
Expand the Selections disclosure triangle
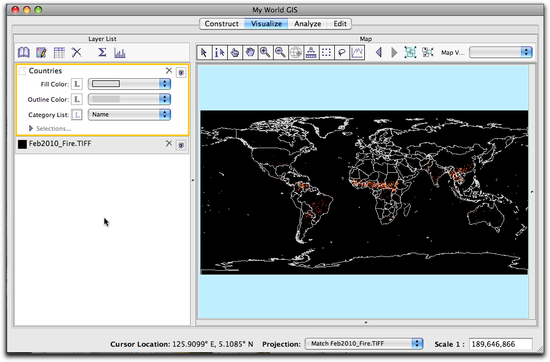[31, 128]
